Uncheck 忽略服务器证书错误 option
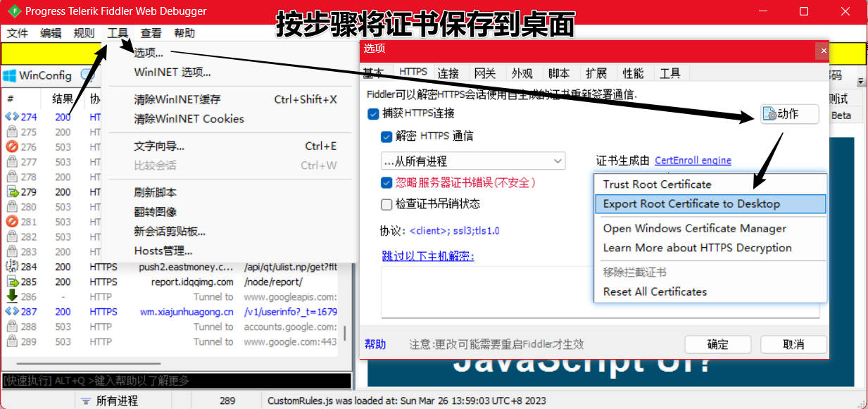The image size is (868, 409). [386, 182]
